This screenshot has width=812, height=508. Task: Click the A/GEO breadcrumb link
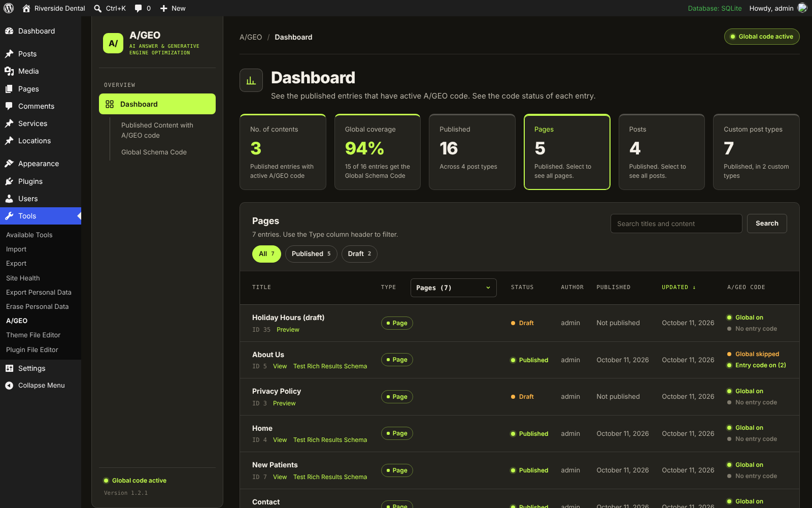click(x=251, y=37)
